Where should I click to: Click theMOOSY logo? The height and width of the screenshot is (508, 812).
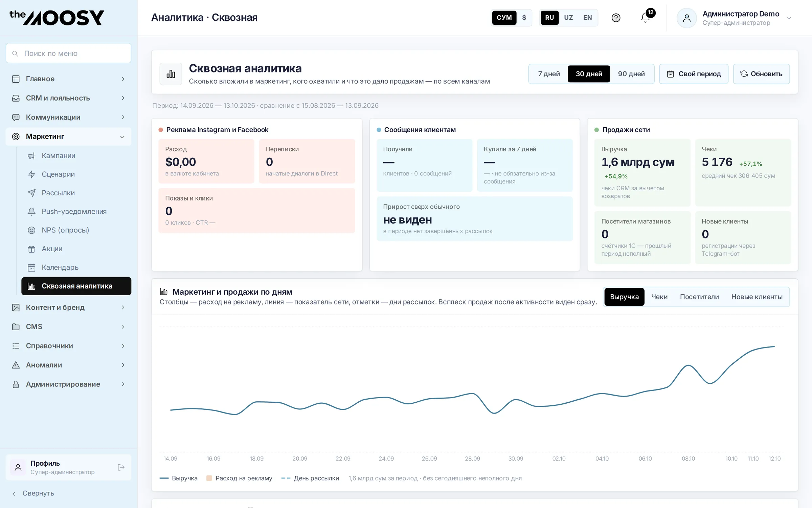coord(57,18)
